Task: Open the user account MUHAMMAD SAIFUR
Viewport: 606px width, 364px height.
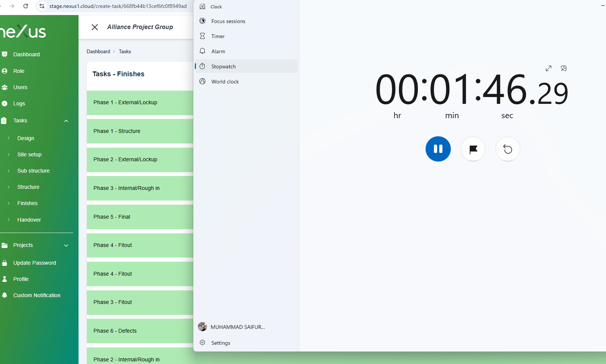Action: (237, 327)
